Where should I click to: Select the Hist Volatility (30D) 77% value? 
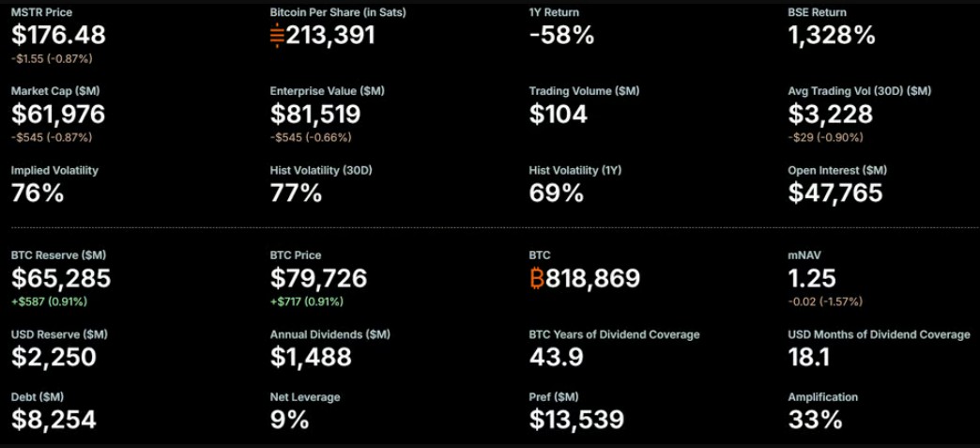(297, 193)
